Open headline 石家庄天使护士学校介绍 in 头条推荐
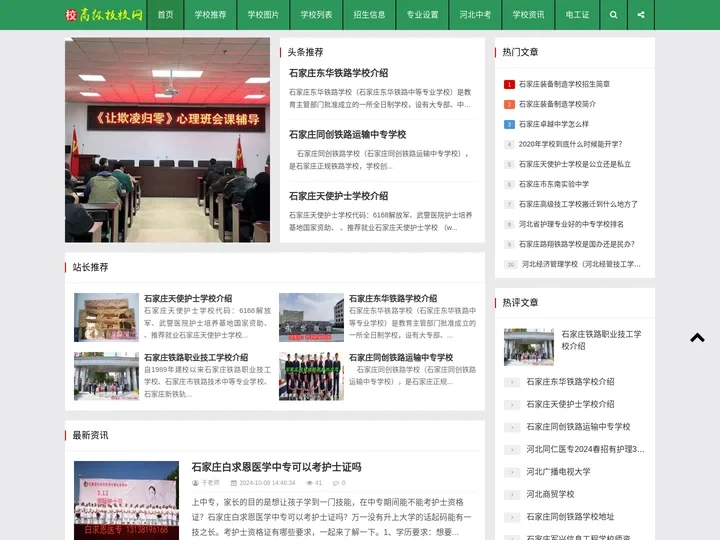The width and height of the screenshot is (720, 540). coord(338,196)
